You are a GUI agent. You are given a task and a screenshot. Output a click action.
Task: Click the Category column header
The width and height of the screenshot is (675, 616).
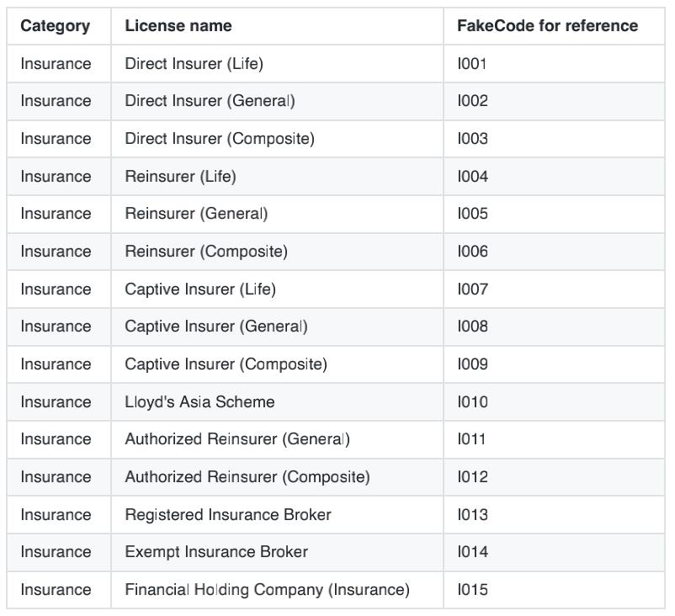coord(55,26)
